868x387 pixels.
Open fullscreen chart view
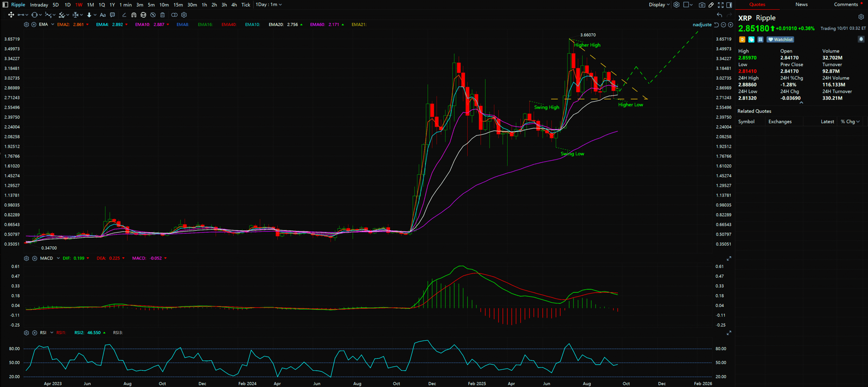click(x=720, y=5)
